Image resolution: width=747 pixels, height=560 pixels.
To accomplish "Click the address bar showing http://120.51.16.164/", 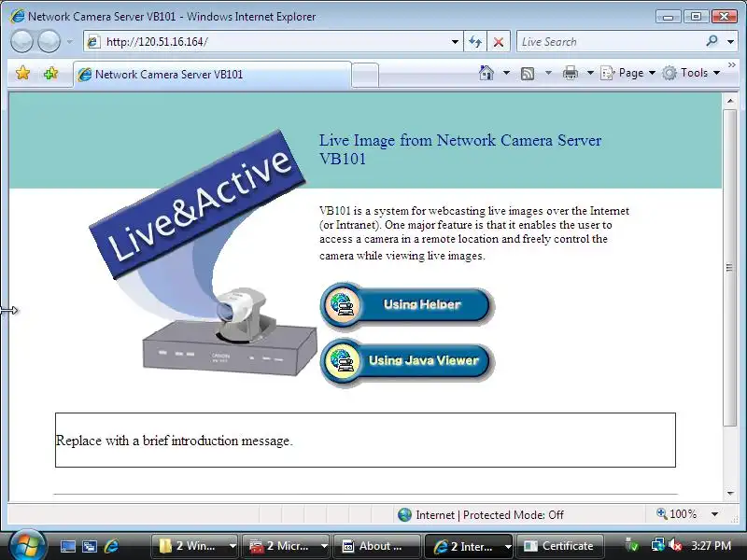I will click(x=267, y=42).
